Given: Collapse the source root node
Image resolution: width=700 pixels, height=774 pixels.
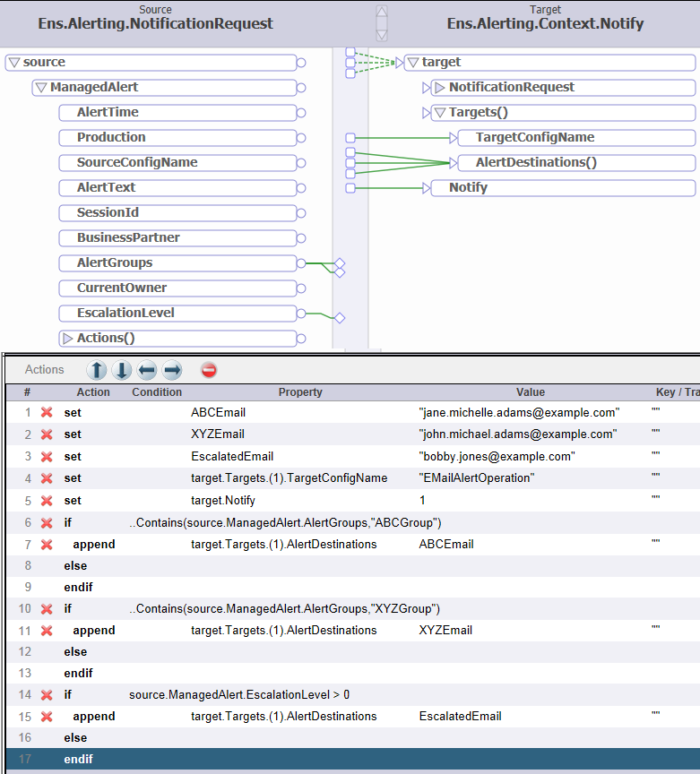Looking at the screenshot, I should (x=14, y=62).
